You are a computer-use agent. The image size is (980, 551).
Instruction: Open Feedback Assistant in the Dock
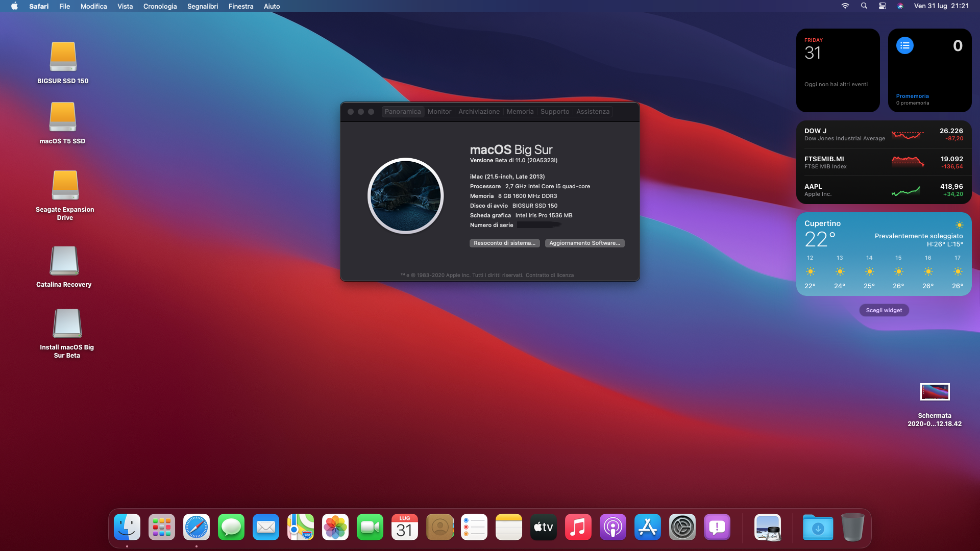pyautogui.click(x=717, y=527)
